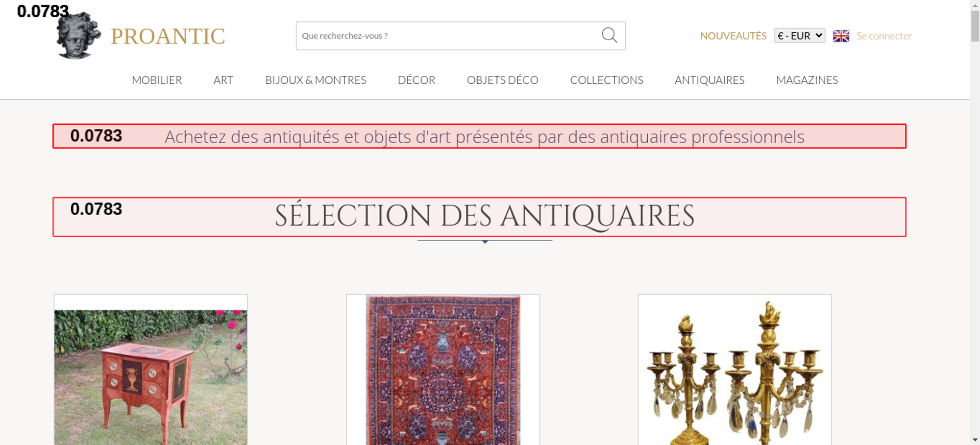Screen dimensions: 980x445
Task: Open the currency EUR dropdown
Action: (799, 36)
